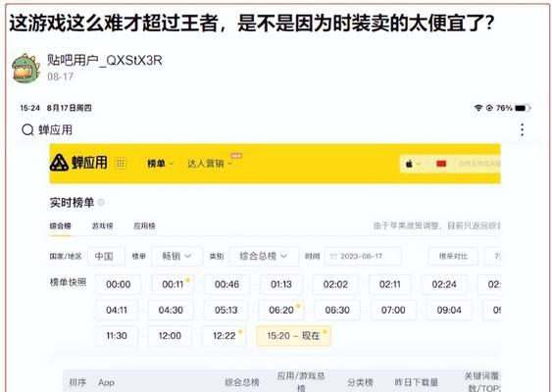Viewport: 552px width, 392px height.
Task: Click the 中国 country field
Action: (x=106, y=256)
